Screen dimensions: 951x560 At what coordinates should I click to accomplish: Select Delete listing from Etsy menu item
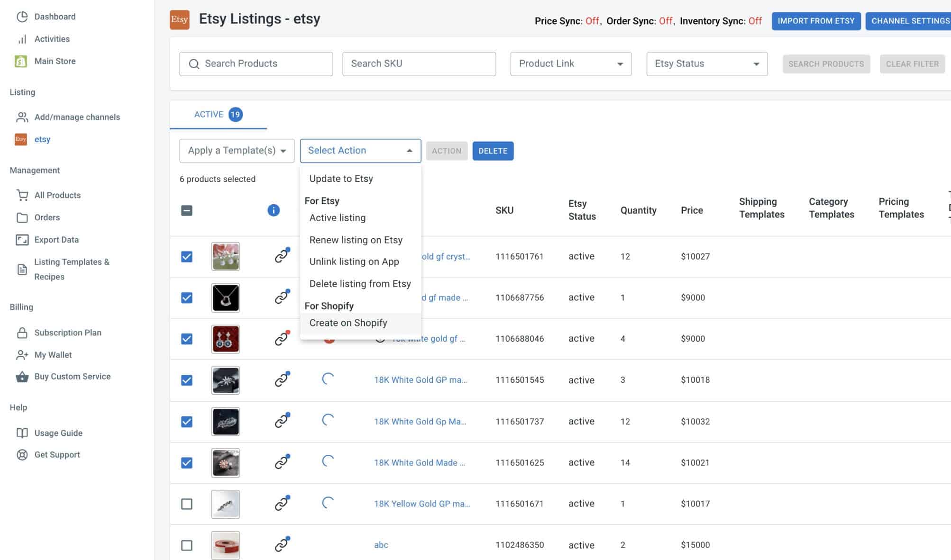(x=360, y=283)
